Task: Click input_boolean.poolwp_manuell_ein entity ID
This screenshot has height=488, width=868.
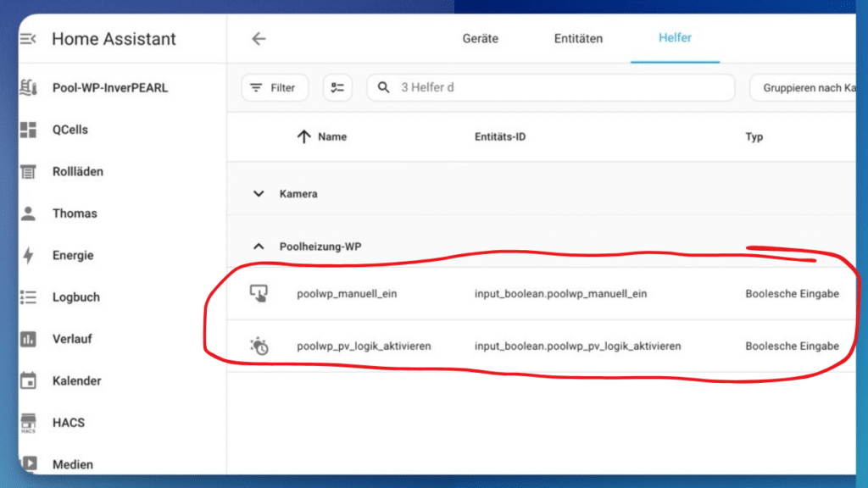Action: (x=560, y=294)
